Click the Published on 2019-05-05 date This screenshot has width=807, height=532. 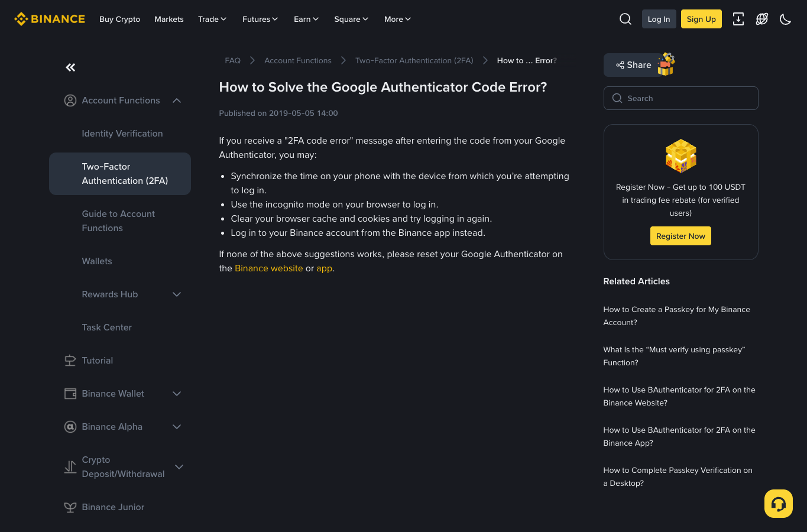278,113
